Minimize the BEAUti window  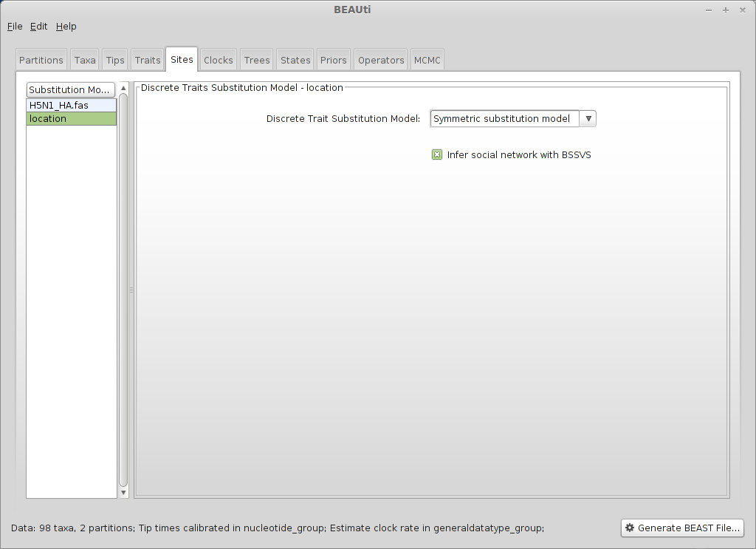709,10
